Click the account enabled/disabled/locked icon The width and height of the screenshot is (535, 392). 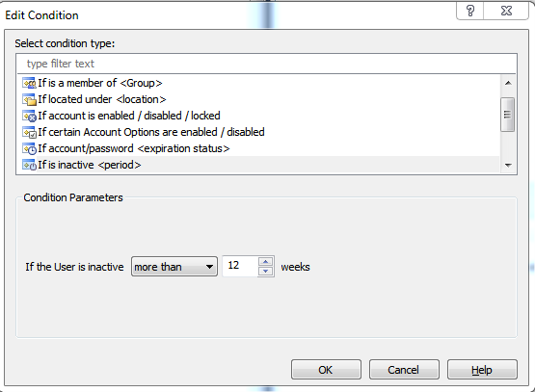[29, 116]
